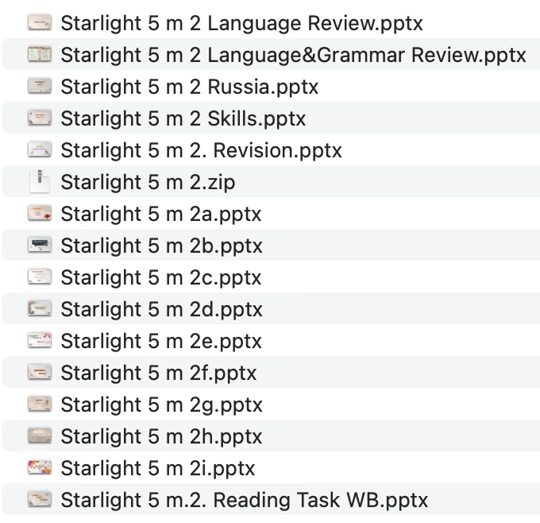Click the 2. Revision.pptx file icon
This screenshot has height=523, width=540.
[x=40, y=150]
